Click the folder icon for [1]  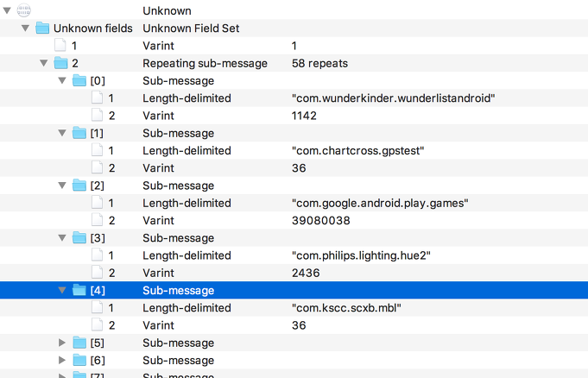[79, 133]
